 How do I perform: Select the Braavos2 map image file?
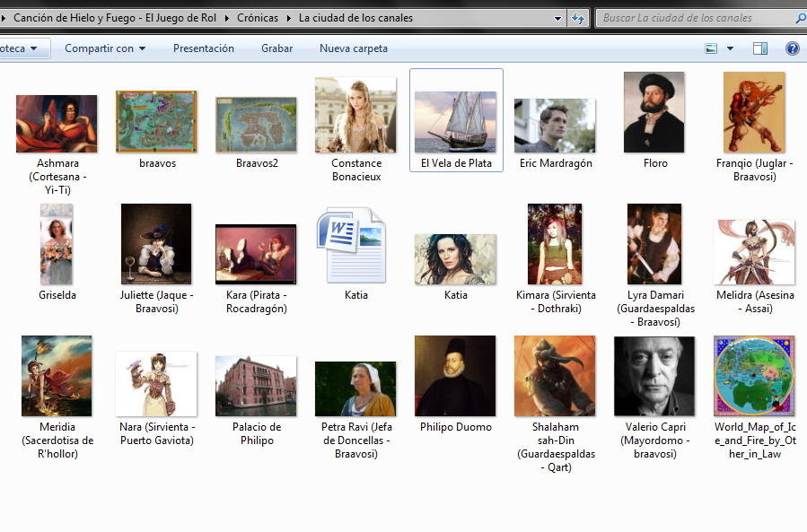(256, 125)
